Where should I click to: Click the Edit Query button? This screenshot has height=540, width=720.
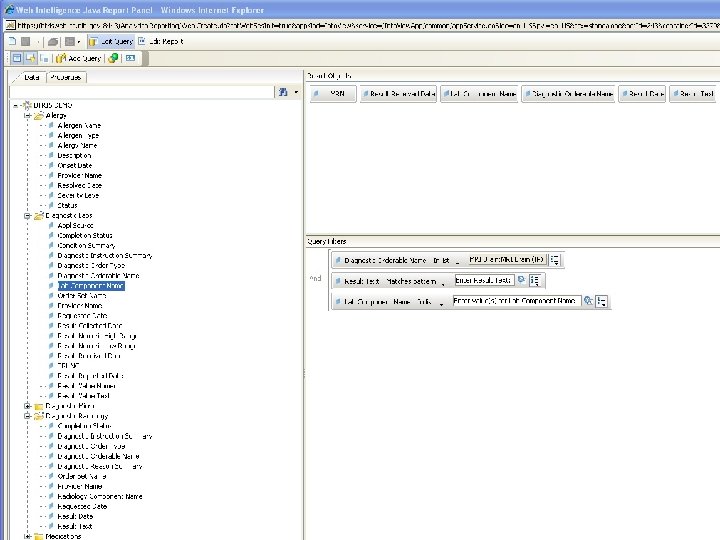pos(111,41)
